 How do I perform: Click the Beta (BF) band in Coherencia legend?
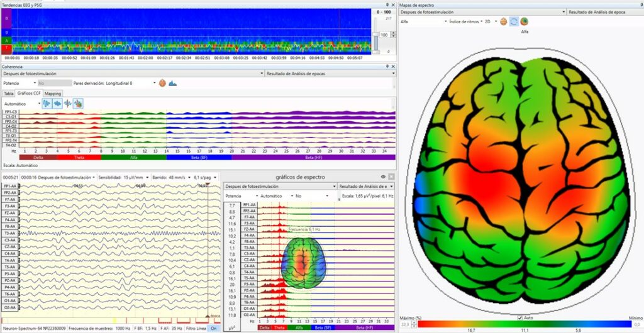199,157
